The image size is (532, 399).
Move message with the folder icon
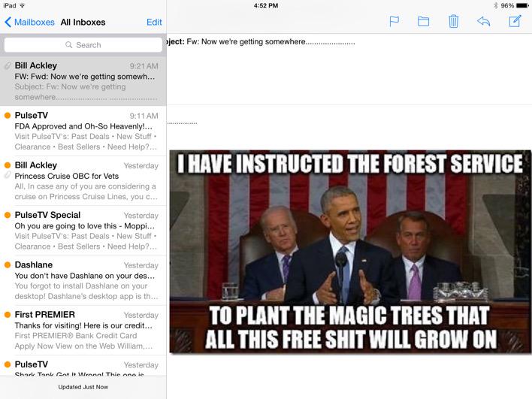pos(423,22)
